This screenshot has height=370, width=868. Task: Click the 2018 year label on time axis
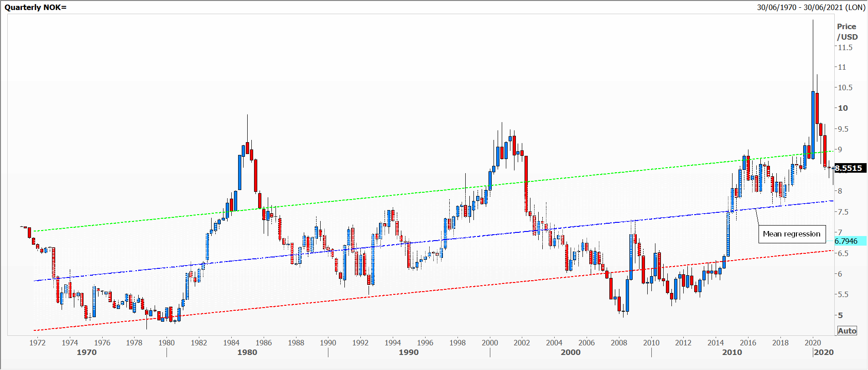click(780, 343)
